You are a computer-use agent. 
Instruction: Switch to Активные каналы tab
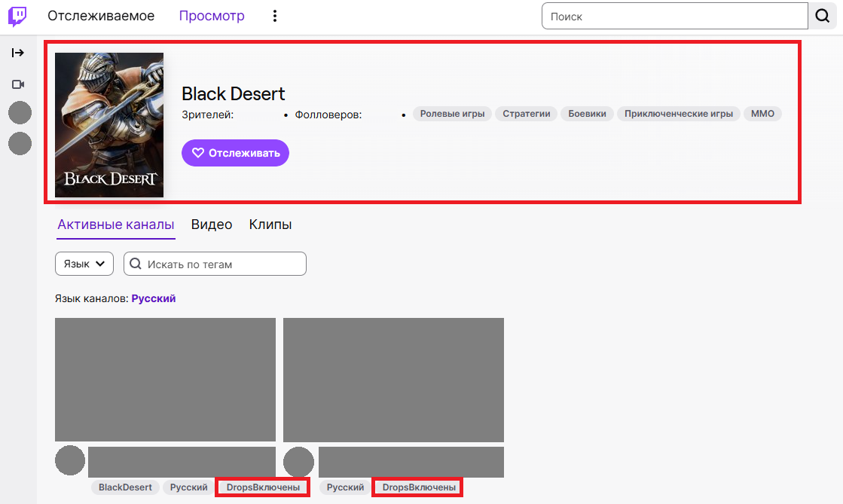click(116, 225)
